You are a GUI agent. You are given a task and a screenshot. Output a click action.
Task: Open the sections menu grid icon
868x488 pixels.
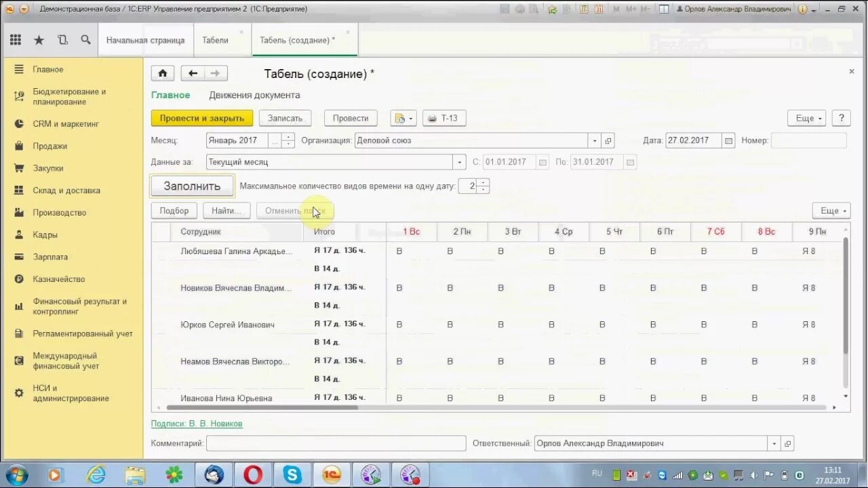point(16,40)
